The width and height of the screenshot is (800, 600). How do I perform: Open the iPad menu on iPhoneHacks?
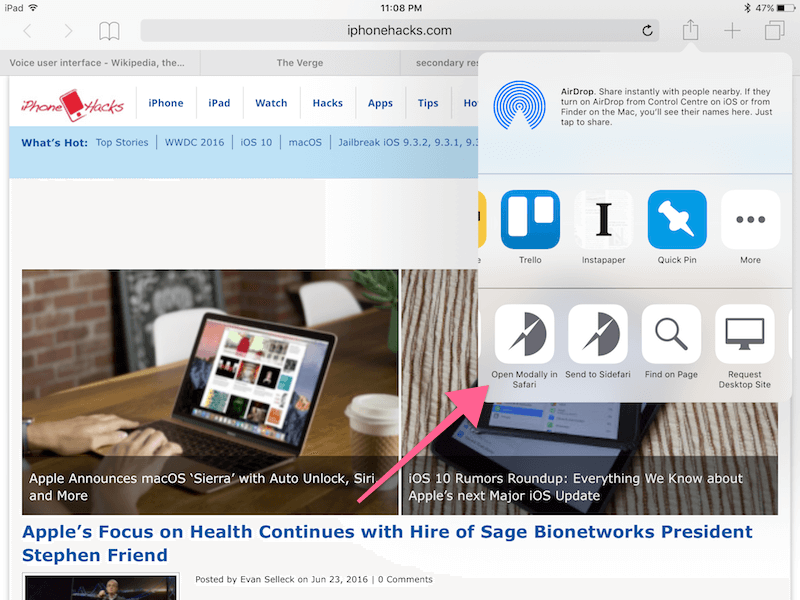(x=219, y=103)
